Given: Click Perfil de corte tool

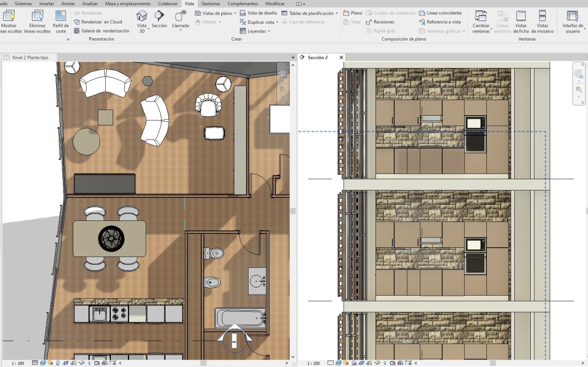Looking at the screenshot, I should [61, 16].
